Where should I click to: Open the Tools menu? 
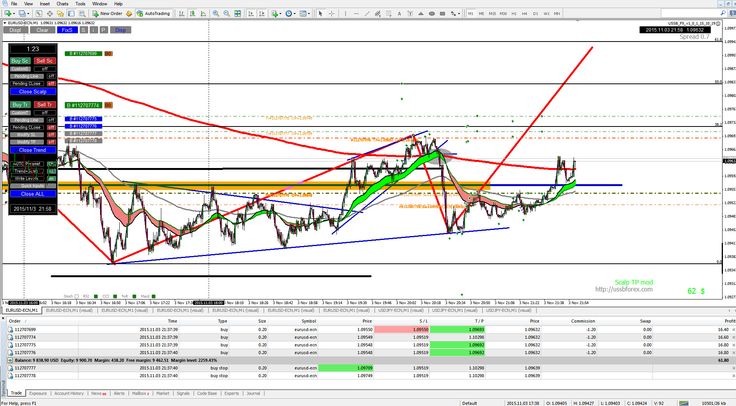pos(80,4)
